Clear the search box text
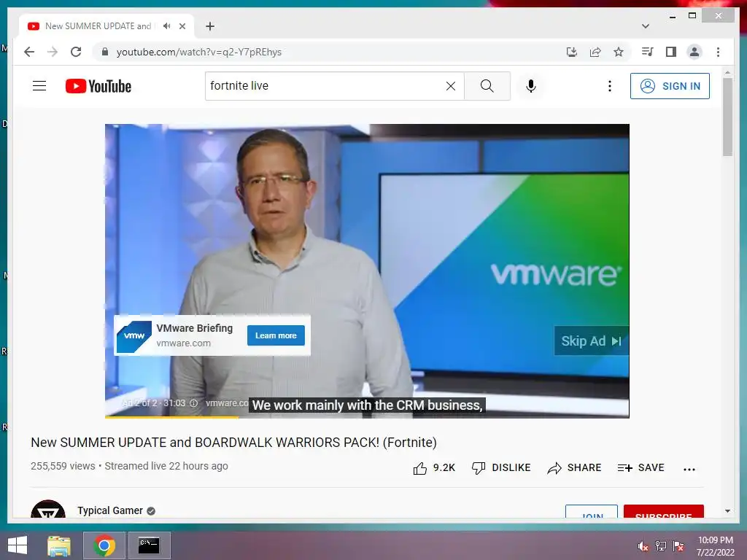The width and height of the screenshot is (747, 560). 451,86
